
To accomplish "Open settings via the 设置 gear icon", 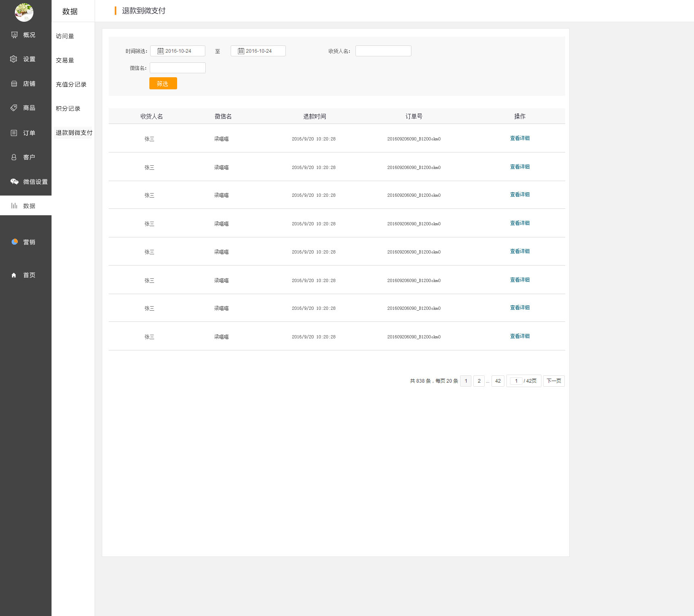I will point(14,59).
